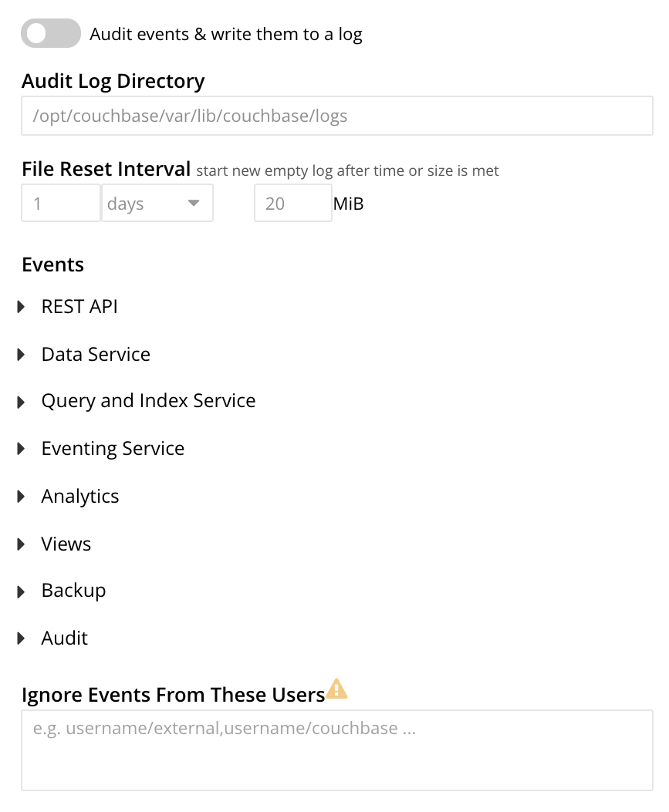This screenshot has width=669, height=812.
Task: Click the MiB size input showing 20
Action: 292,203
